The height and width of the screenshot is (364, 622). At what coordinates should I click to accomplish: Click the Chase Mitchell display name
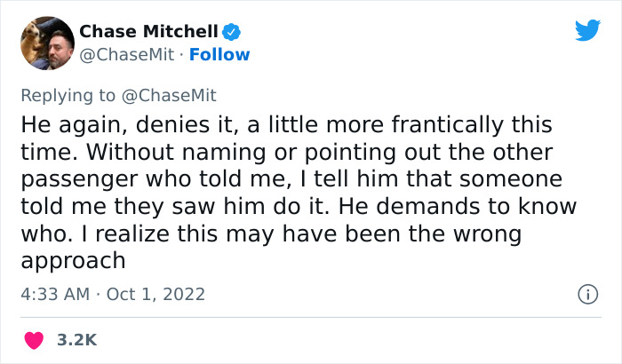point(148,32)
